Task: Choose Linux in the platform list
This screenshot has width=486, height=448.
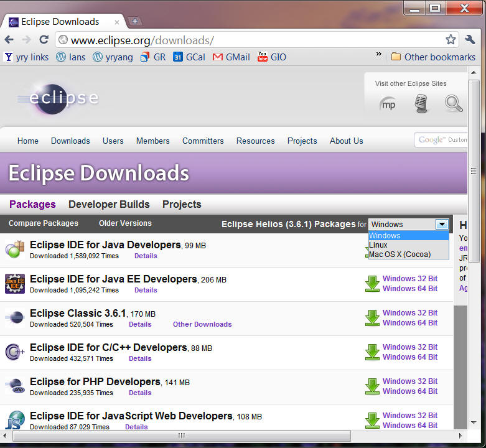Action: (408, 245)
